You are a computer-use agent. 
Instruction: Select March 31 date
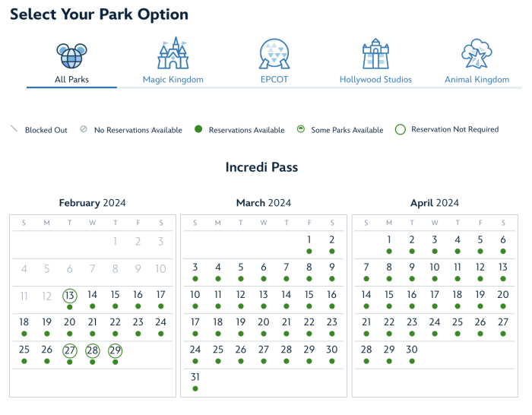click(x=195, y=377)
